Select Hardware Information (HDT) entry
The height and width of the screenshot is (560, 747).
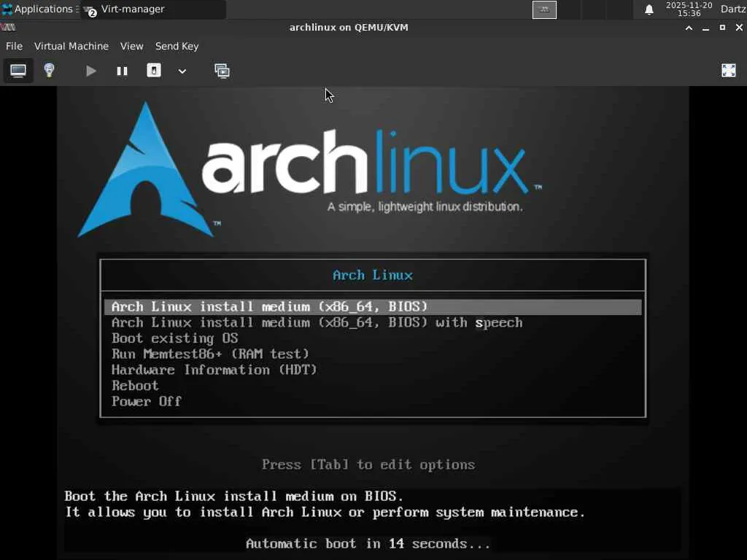tap(214, 370)
